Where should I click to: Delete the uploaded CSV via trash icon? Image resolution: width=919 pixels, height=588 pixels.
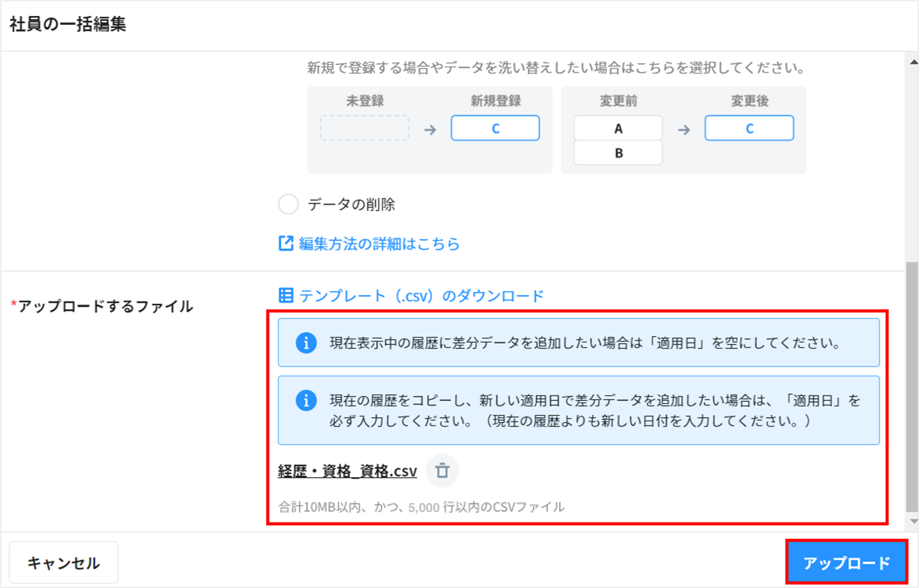[443, 471]
